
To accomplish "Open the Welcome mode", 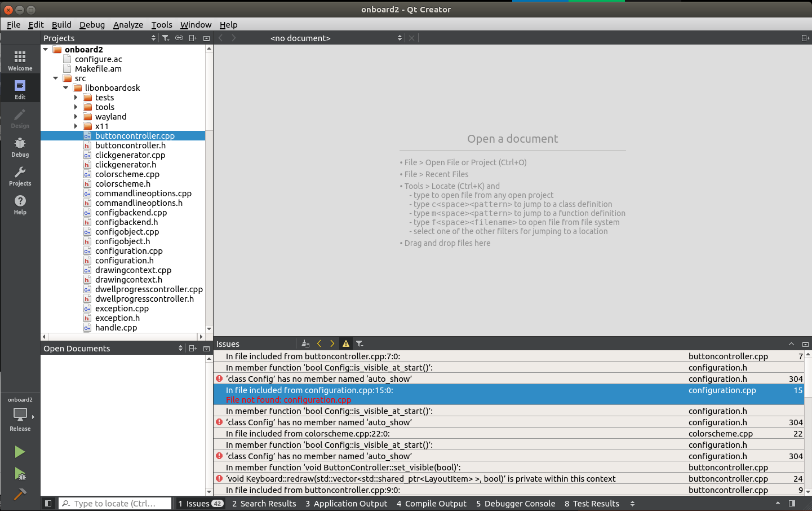I will 20,60.
